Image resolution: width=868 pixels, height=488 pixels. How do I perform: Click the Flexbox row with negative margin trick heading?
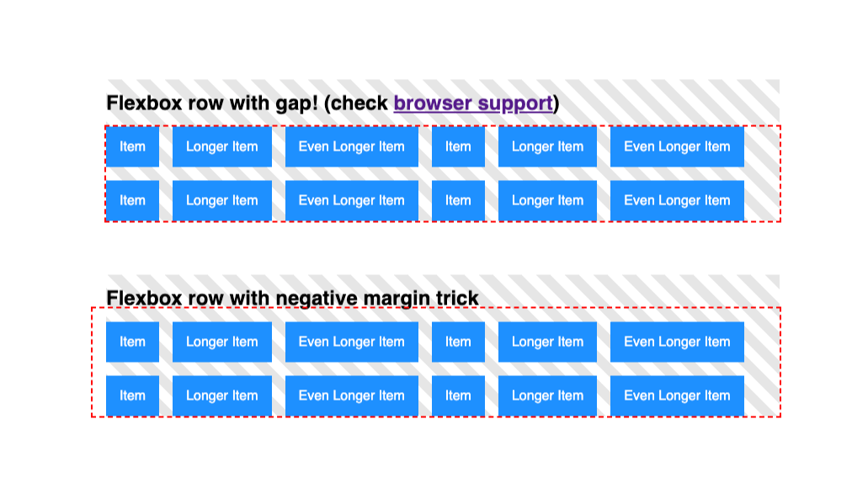(292, 298)
